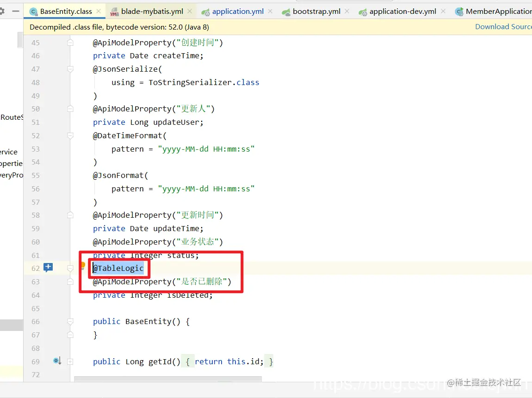The height and width of the screenshot is (398, 532).
Task: Click the ApiModelProperty annotation on line 63
Action: click(162, 282)
